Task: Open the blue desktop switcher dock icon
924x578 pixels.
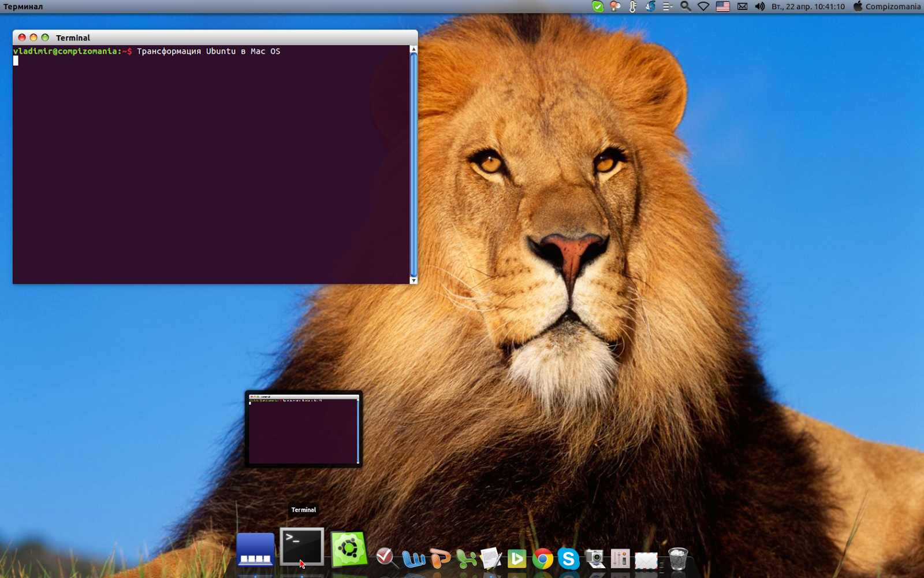Action: tap(255, 550)
